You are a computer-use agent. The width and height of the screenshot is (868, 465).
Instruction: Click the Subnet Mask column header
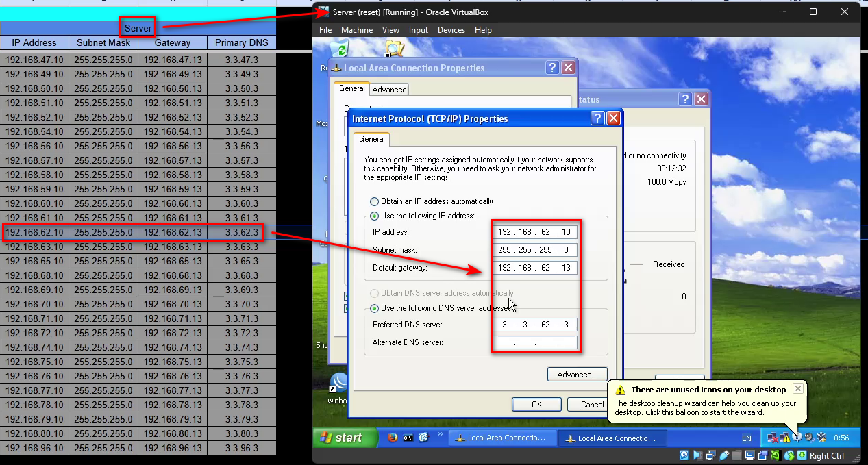click(103, 42)
